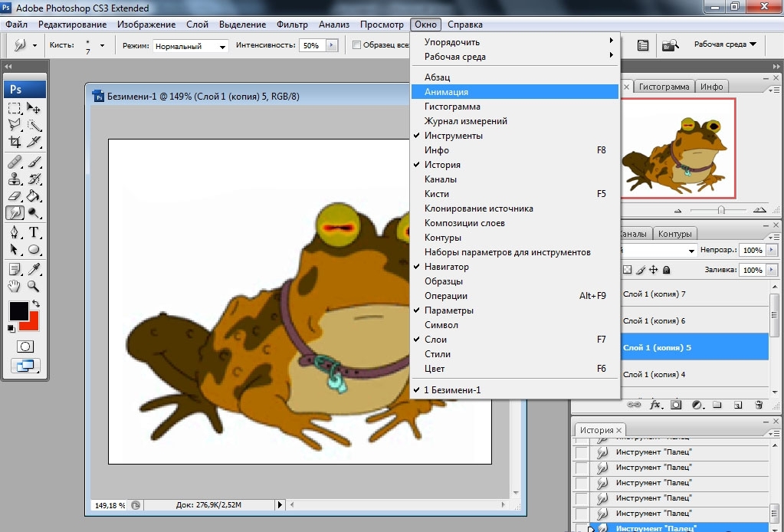
Task: Select the Magic Wand tool
Action: [34, 125]
